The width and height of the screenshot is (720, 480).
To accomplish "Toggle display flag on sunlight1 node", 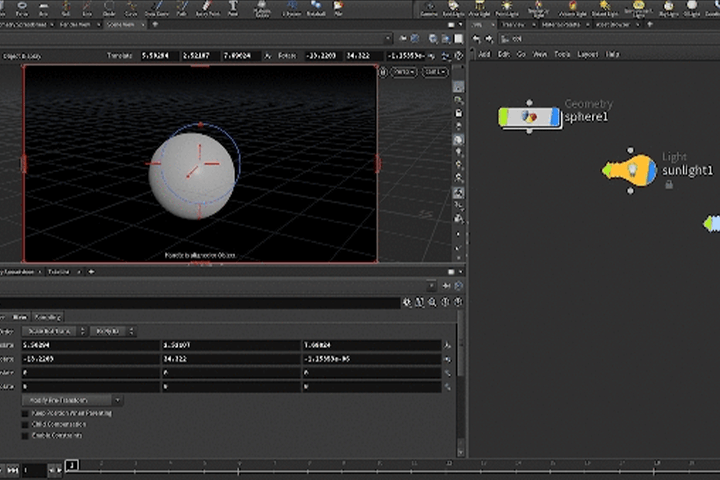I will click(x=651, y=170).
